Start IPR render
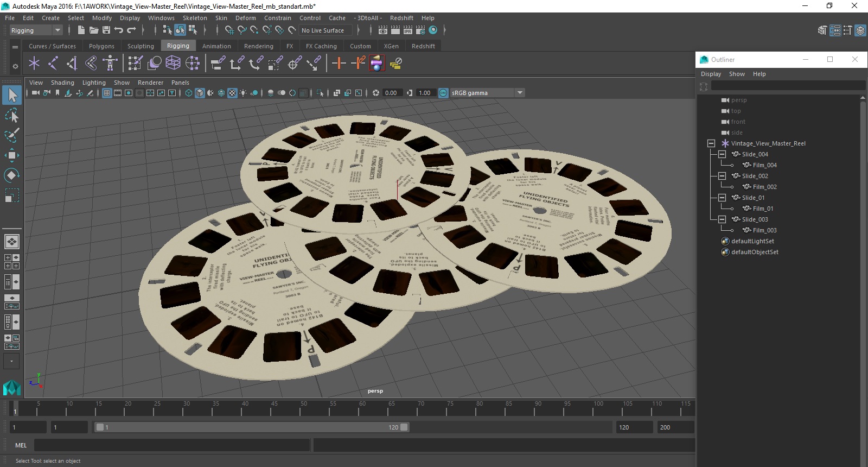This screenshot has height=467, width=868. pos(408,30)
